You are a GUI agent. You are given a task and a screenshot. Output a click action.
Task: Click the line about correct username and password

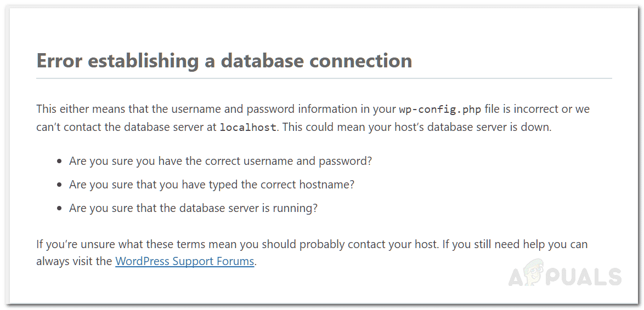pos(220,161)
